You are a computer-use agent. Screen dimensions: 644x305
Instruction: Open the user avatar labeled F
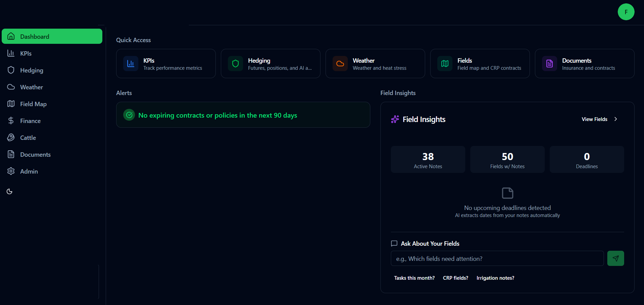tap(626, 12)
